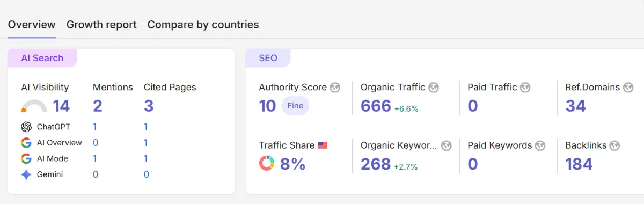Click the Fine authority score badge
This screenshot has width=644, height=204.
(x=295, y=106)
